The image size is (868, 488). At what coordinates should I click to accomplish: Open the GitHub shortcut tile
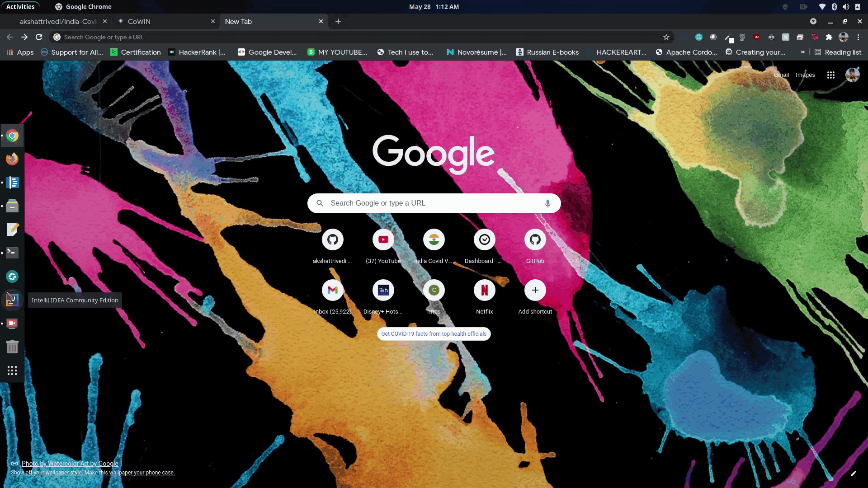pos(535,239)
